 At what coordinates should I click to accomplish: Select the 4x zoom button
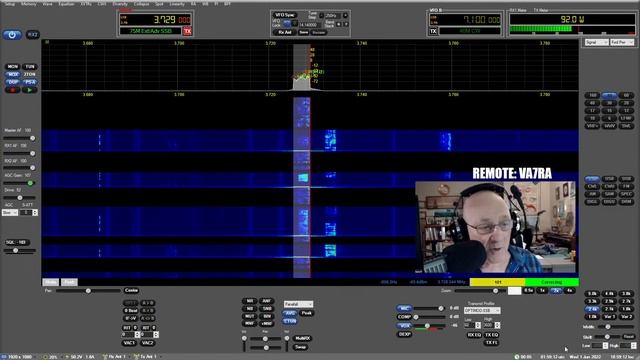pos(569,291)
